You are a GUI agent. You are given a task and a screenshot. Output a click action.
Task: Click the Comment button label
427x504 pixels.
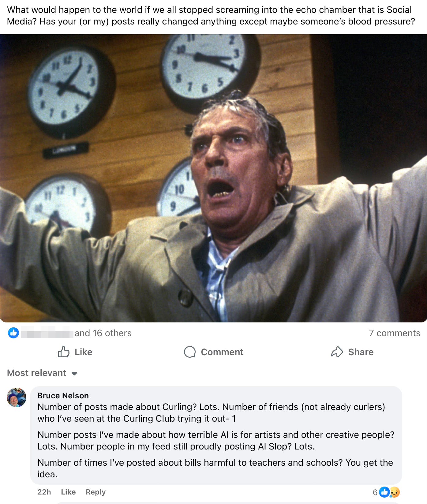222,352
